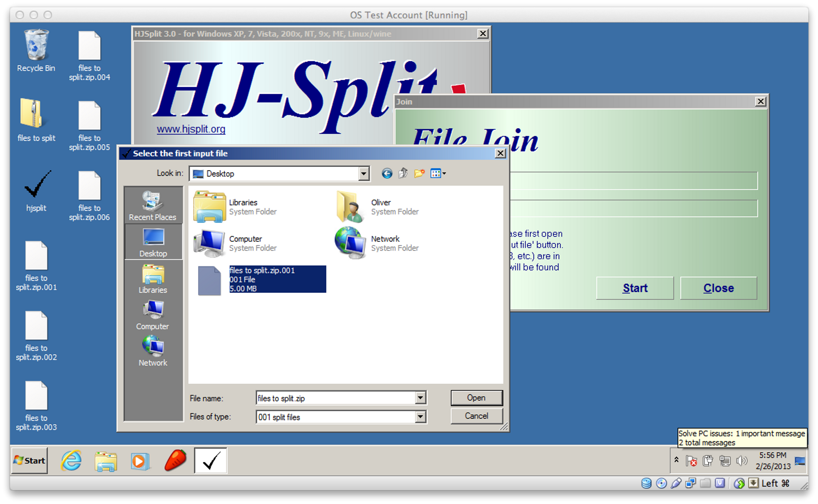Expand the Files of type dropdown arrow
The image size is (818, 504).
click(x=420, y=417)
